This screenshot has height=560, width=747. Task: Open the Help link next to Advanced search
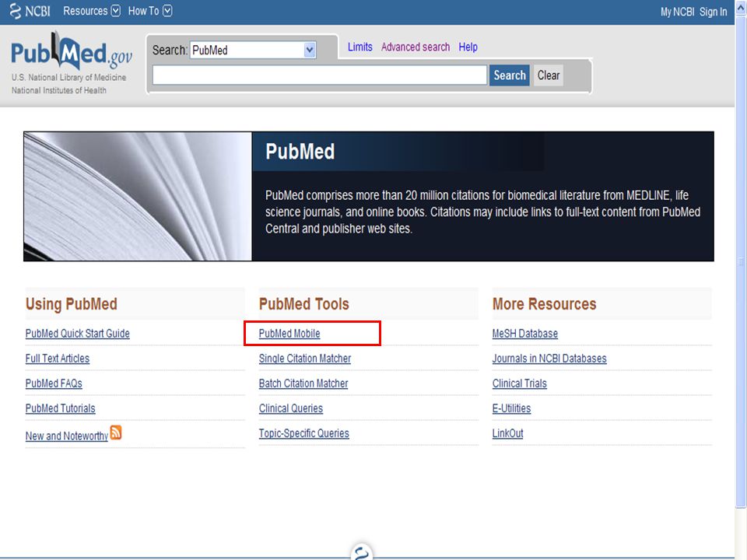468,47
